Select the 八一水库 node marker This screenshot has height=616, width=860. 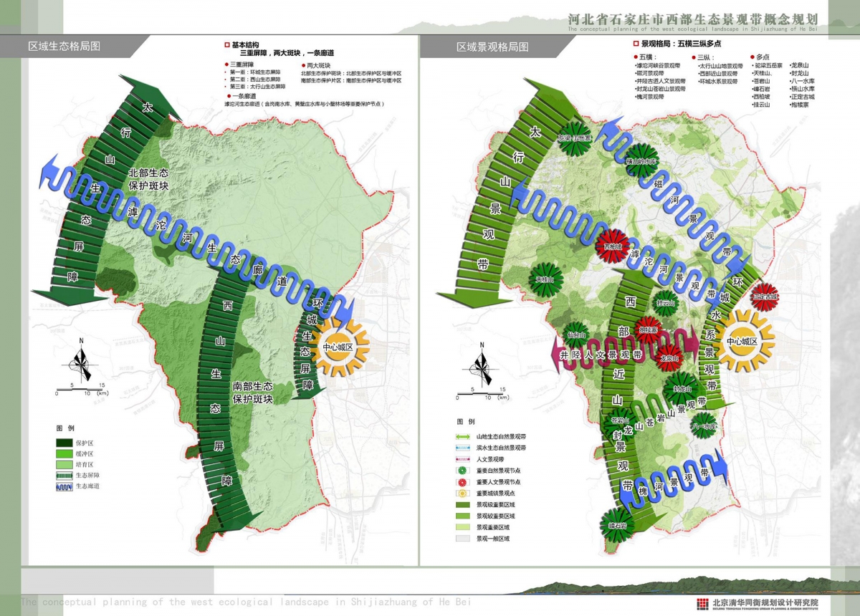704,425
